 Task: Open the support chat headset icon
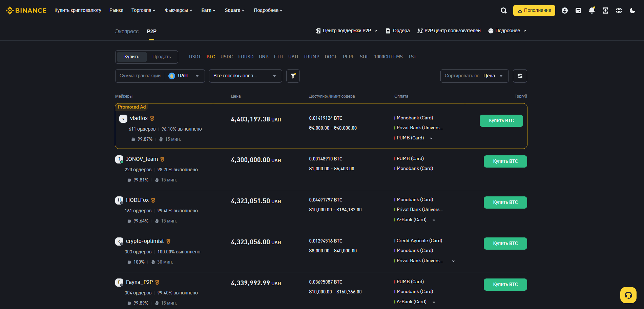628,295
